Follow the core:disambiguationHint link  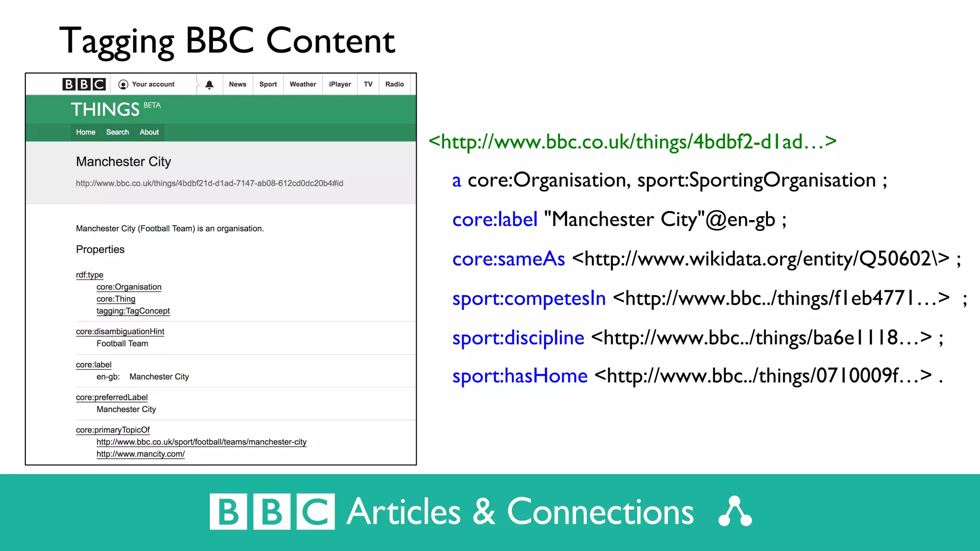point(120,331)
